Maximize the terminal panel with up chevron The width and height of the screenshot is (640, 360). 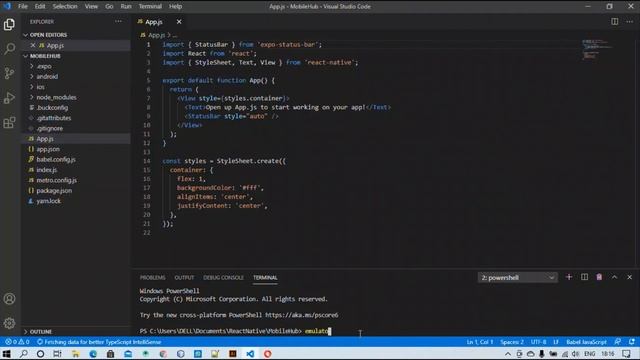click(614, 277)
